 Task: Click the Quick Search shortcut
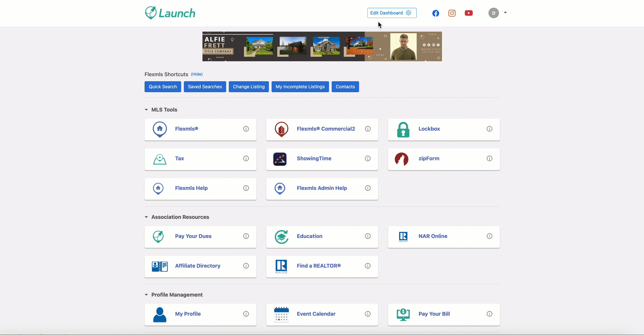[163, 86]
